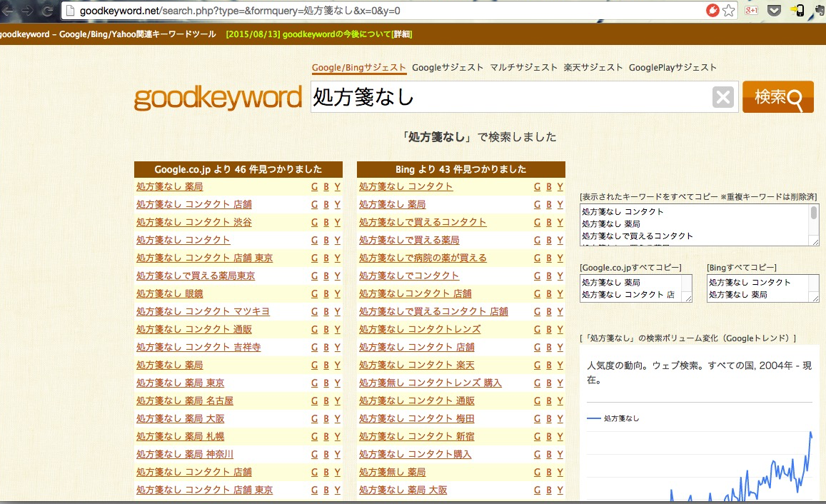Open Google column link 処方箋なし コンタクト 渋谷
The height and width of the screenshot is (504, 826).
pos(194,222)
